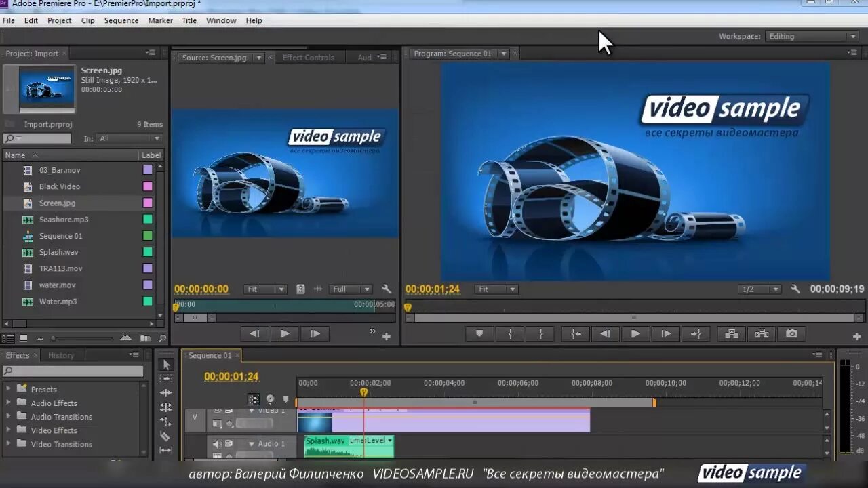
Task: Select the Selection tool in timeline toolbar
Action: (166, 366)
